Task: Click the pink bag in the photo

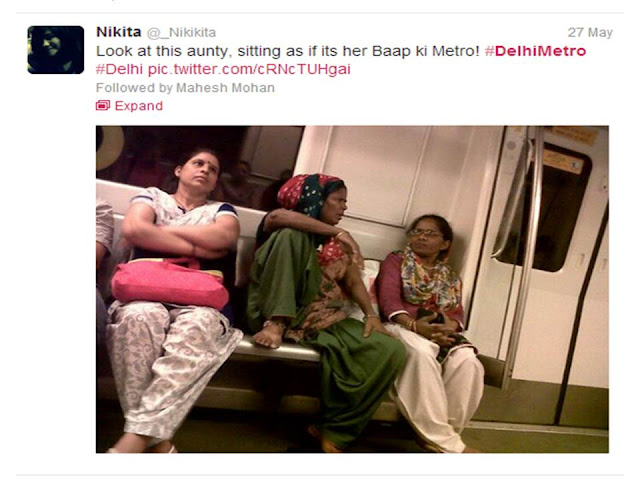Action: (170, 284)
